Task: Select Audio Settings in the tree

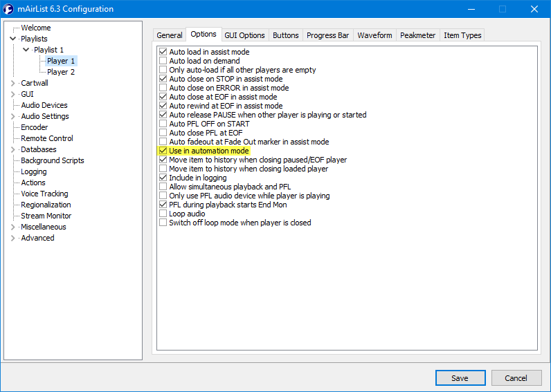Action: 45,116
